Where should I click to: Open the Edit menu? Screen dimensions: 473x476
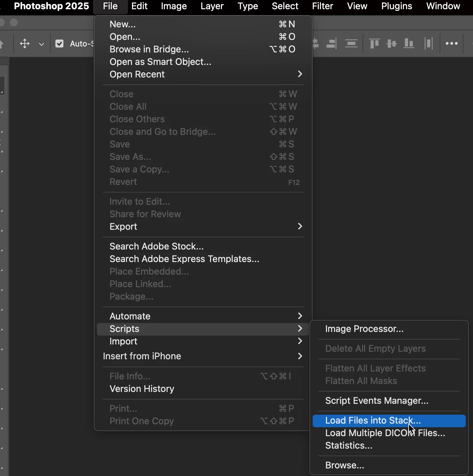[139, 6]
